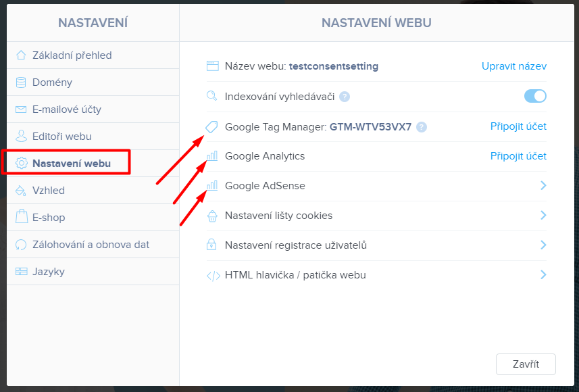The image size is (579, 392).
Task: Click the NASTAVENÍ WEBU heading
Action: (376, 23)
